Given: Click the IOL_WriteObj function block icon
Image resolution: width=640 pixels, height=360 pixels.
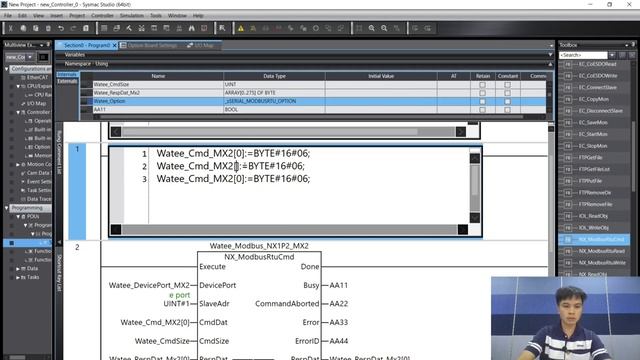Looking at the screenshot, I should pos(568,228).
